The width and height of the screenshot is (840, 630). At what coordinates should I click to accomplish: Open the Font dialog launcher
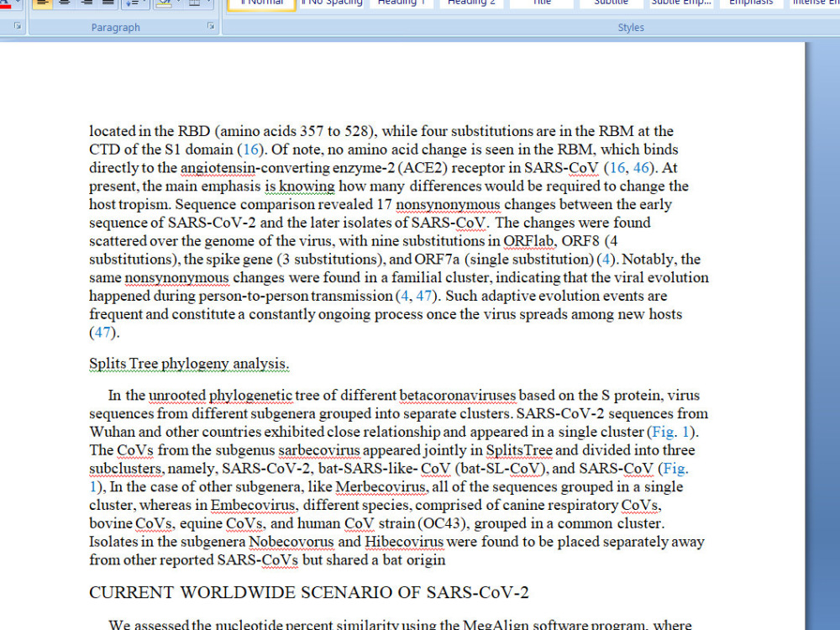point(18,26)
